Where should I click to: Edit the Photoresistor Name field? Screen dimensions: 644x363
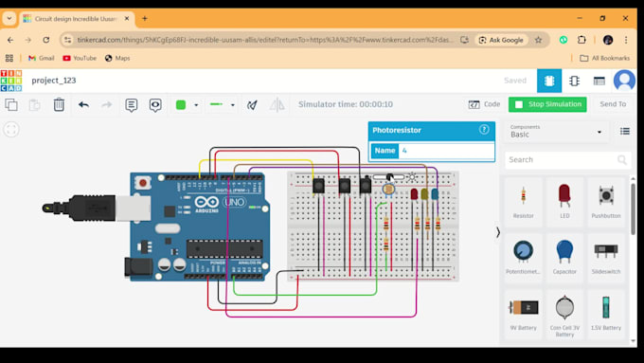click(x=446, y=151)
